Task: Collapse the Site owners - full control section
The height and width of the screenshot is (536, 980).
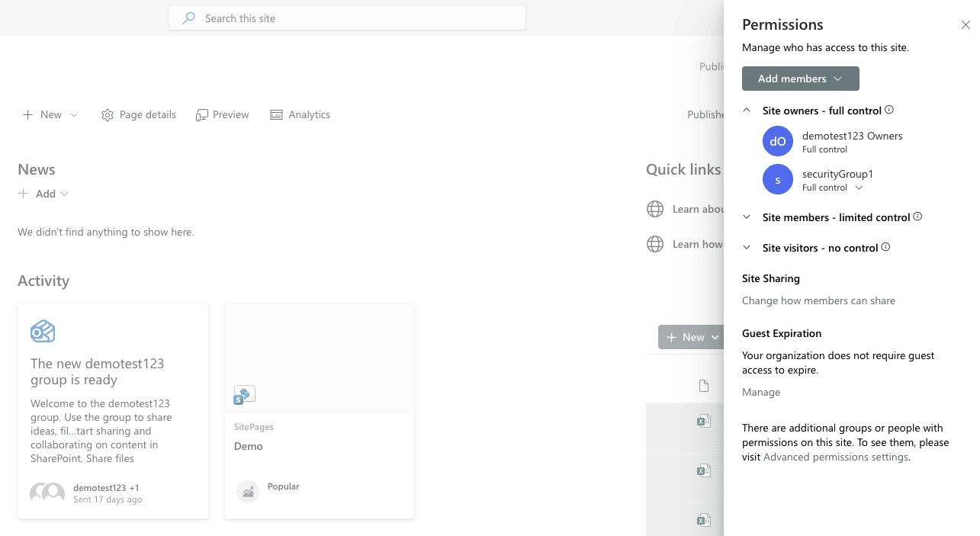Action: [746, 110]
